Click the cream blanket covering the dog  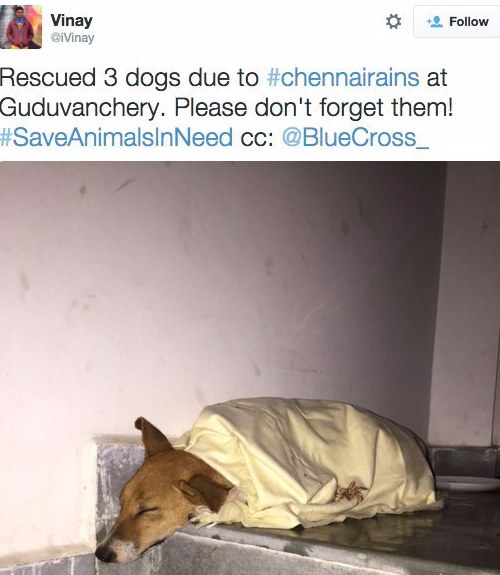(x=308, y=462)
